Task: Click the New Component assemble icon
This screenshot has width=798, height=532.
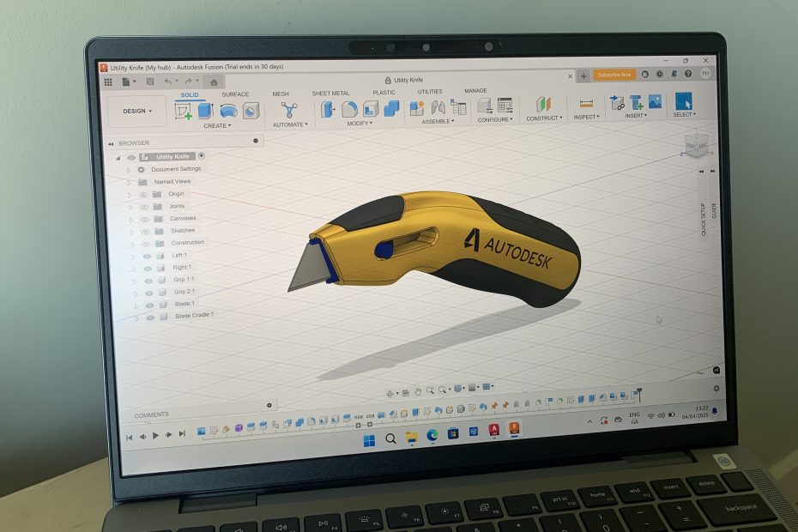Action: coord(417,107)
